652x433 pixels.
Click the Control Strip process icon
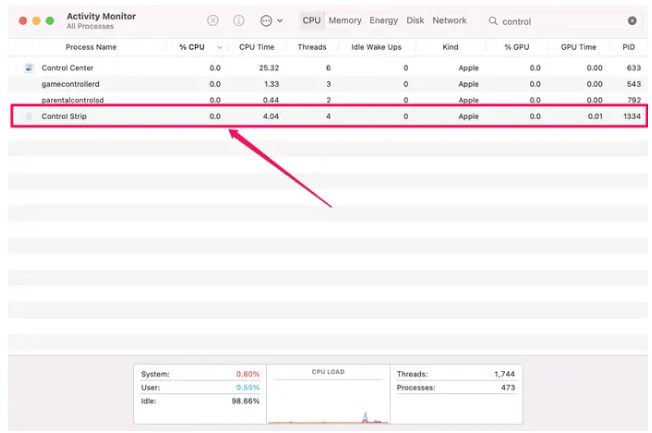pos(29,116)
